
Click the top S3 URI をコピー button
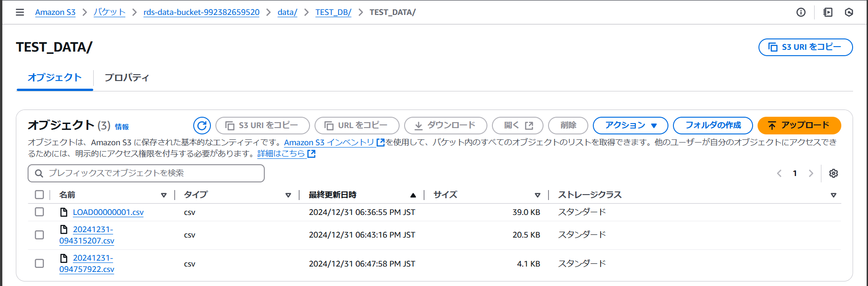(x=806, y=47)
